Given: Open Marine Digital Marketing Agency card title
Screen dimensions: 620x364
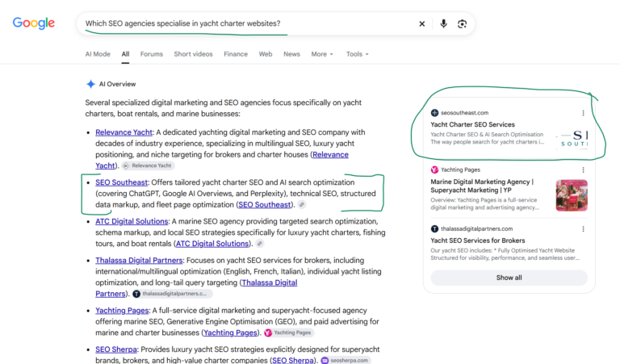Looking at the screenshot, I should tap(482, 186).
